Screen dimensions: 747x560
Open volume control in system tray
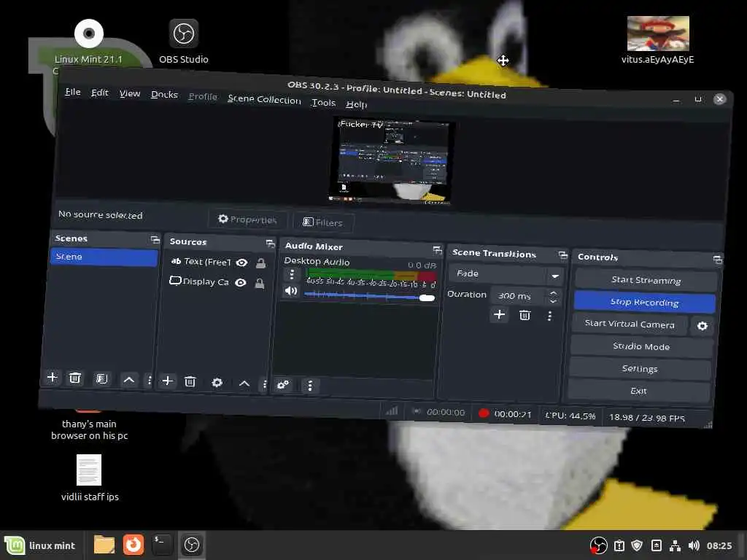694,545
